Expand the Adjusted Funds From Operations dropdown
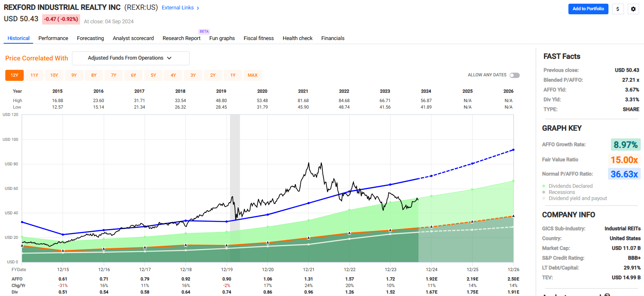 pyautogui.click(x=131, y=58)
